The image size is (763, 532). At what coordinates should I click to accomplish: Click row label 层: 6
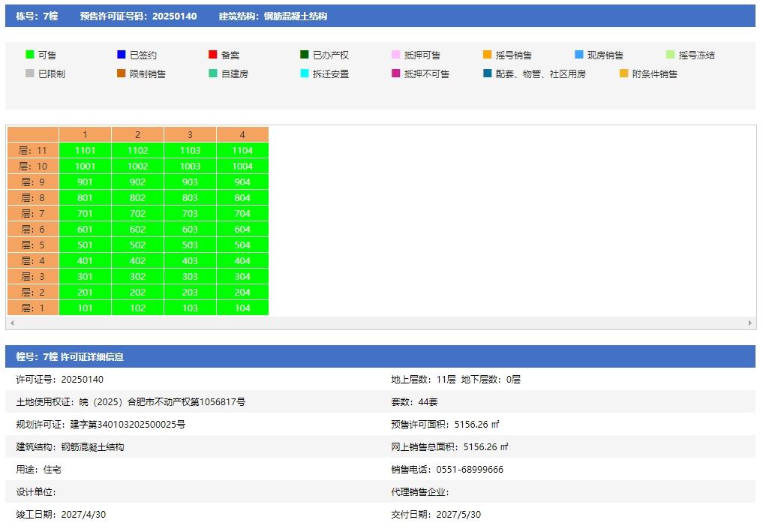33,230
